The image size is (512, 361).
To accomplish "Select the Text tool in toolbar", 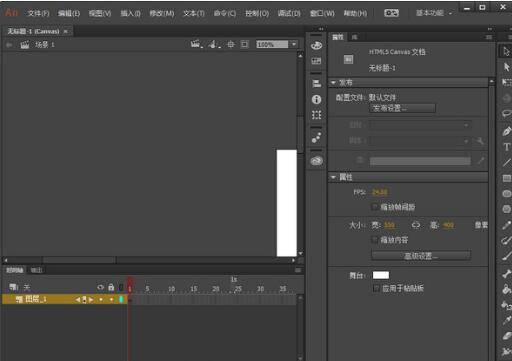I will [x=507, y=147].
